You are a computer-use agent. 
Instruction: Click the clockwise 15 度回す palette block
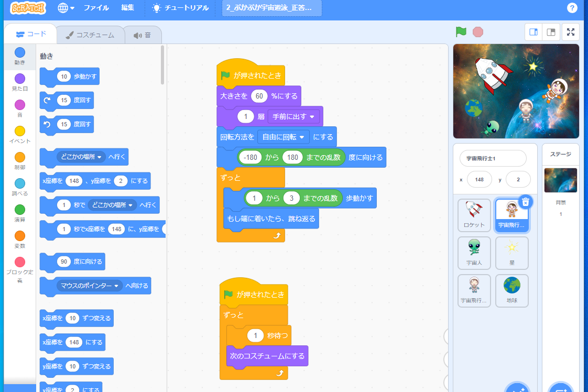[x=67, y=100]
